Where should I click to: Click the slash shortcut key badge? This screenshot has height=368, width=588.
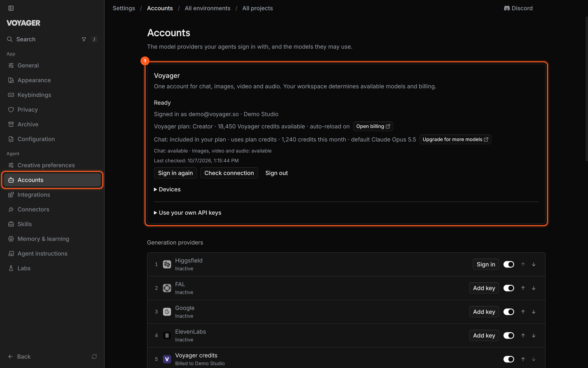click(x=94, y=39)
